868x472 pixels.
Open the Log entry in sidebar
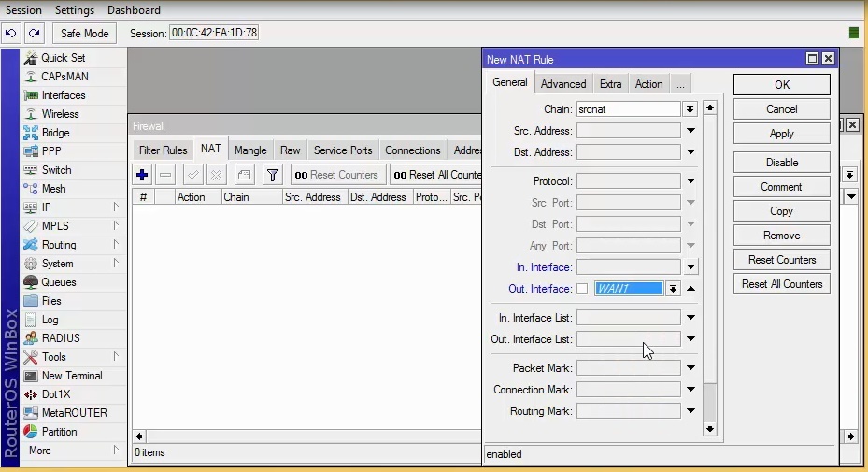(50, 320)
